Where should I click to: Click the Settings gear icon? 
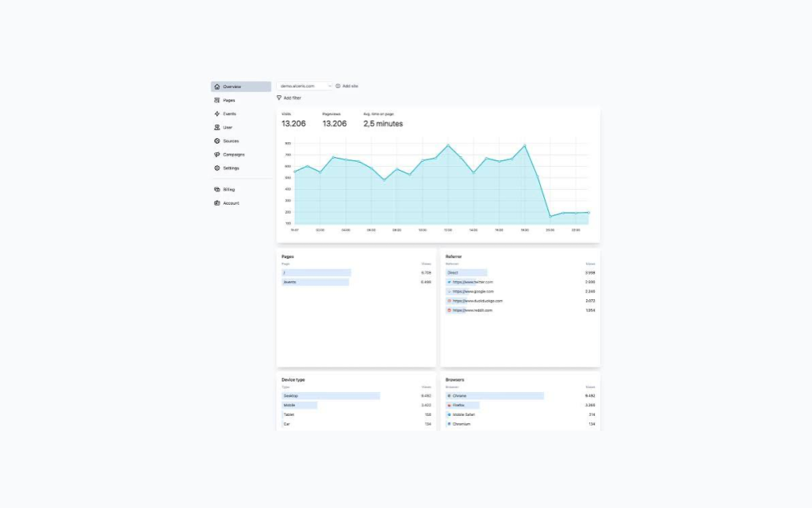[x=217, y=168]
